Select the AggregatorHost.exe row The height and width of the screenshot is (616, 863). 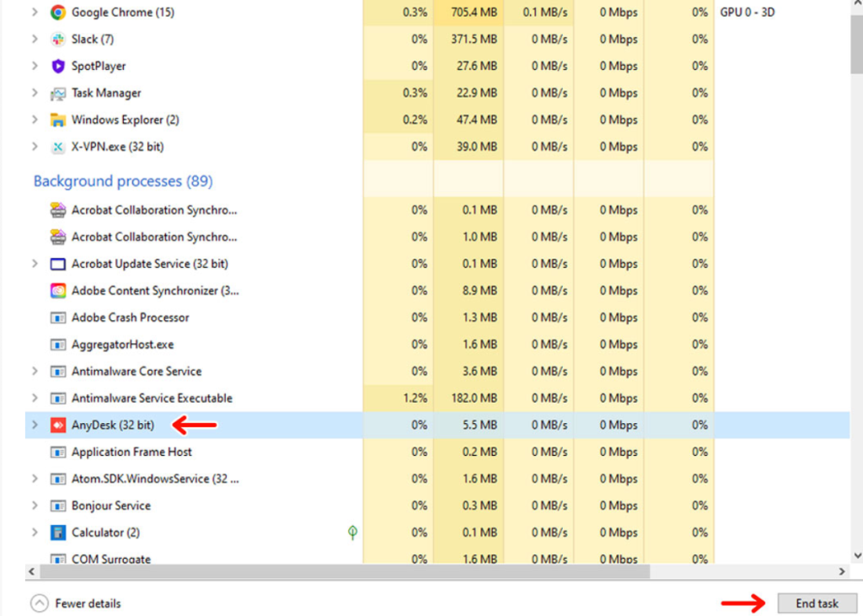[437, 345]
